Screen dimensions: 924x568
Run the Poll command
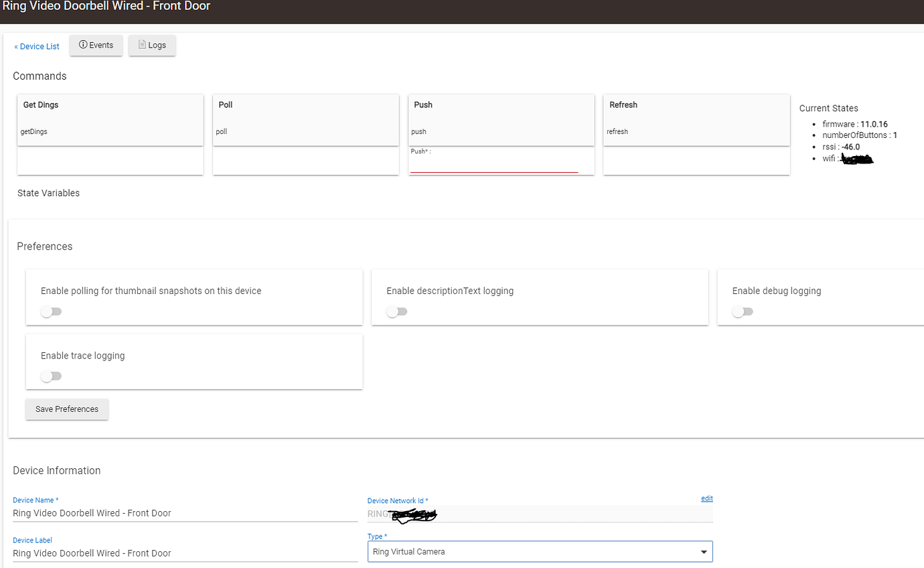306,120
